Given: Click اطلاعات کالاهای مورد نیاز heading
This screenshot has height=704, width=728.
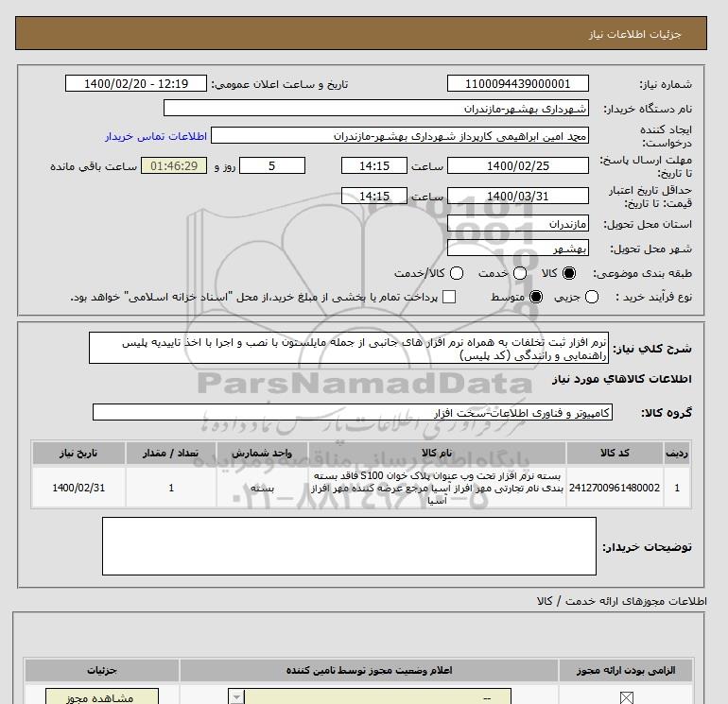Looking at the screenshot, I should [622, 379].
